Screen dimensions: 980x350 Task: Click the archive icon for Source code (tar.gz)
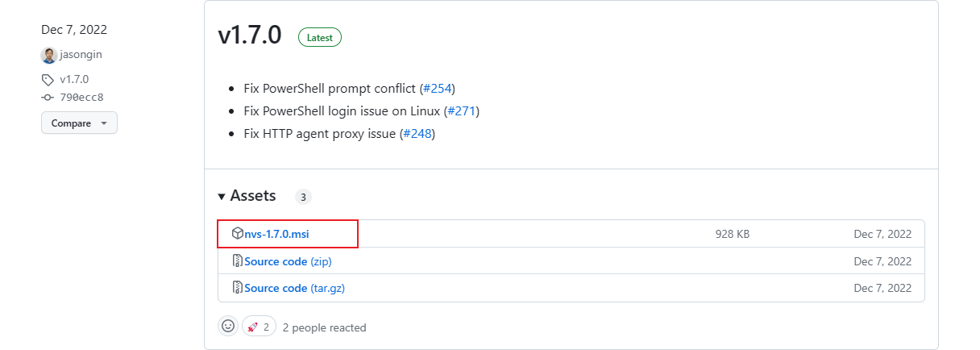click(238, 288)
